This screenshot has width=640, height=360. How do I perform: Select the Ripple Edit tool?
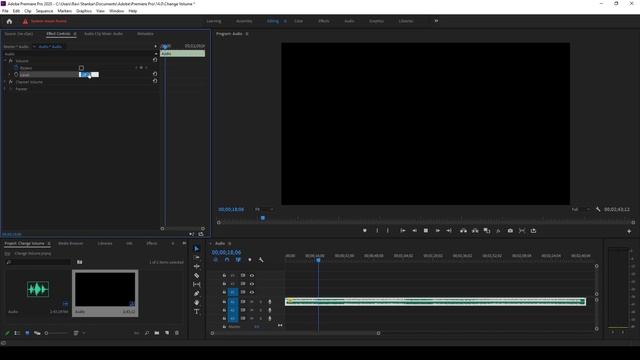click(x=196, y=267)
